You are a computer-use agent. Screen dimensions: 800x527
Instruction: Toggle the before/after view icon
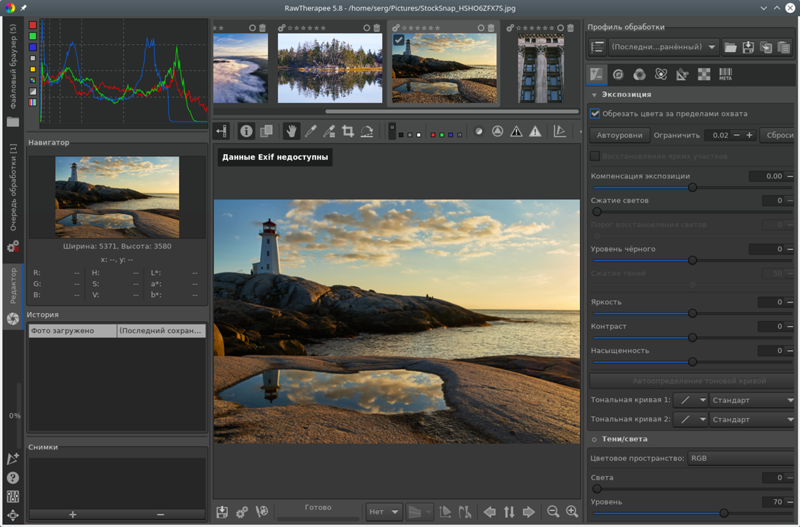[266, 132]
